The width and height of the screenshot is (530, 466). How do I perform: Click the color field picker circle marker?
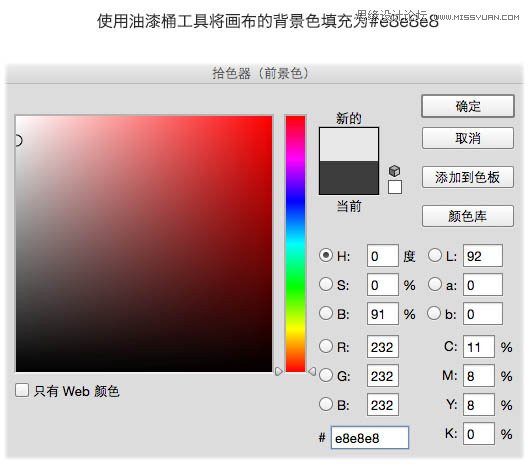click(18, 140)
